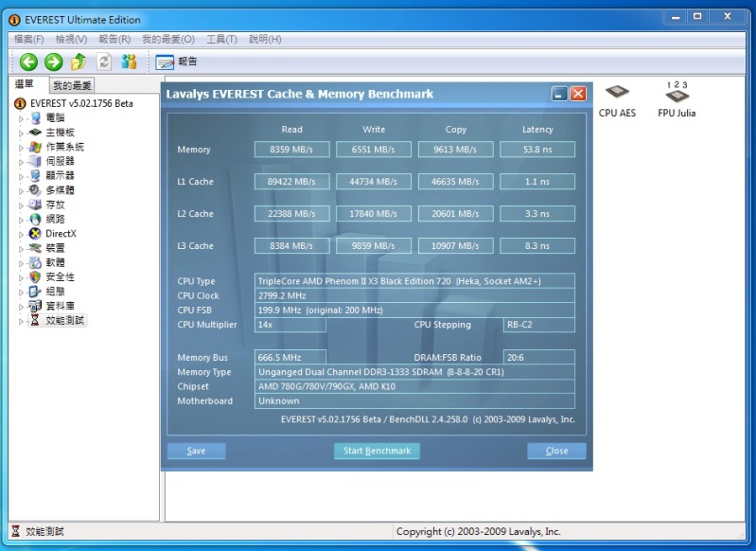Switch to the 我的最愛 sidebar tab
Viewport: 756px width, 551px height.
click(x=72, y=85)
